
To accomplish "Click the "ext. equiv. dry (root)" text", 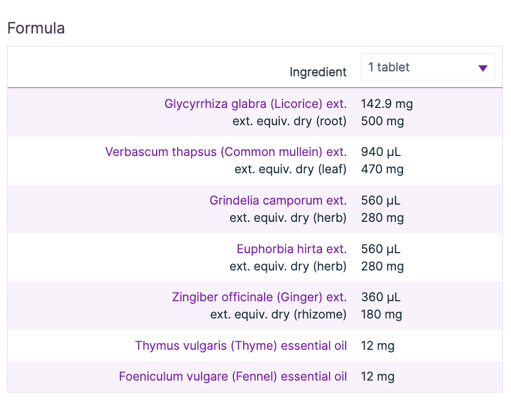I will (290, 121).
